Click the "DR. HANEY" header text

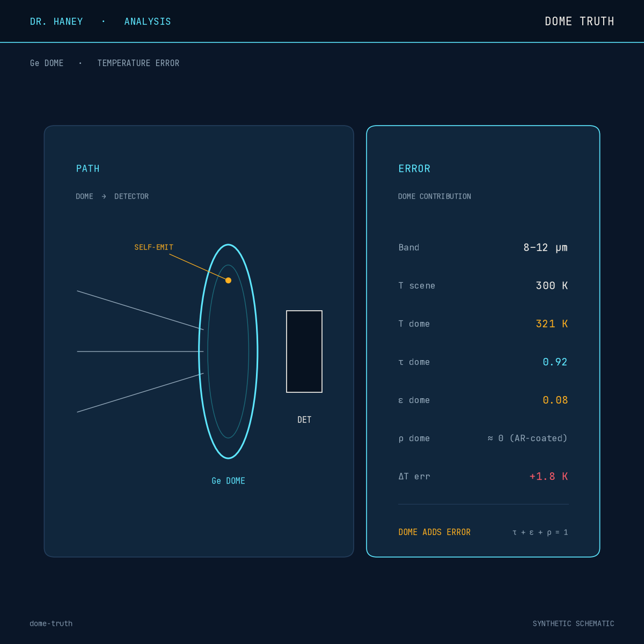(x=56, y=21)
